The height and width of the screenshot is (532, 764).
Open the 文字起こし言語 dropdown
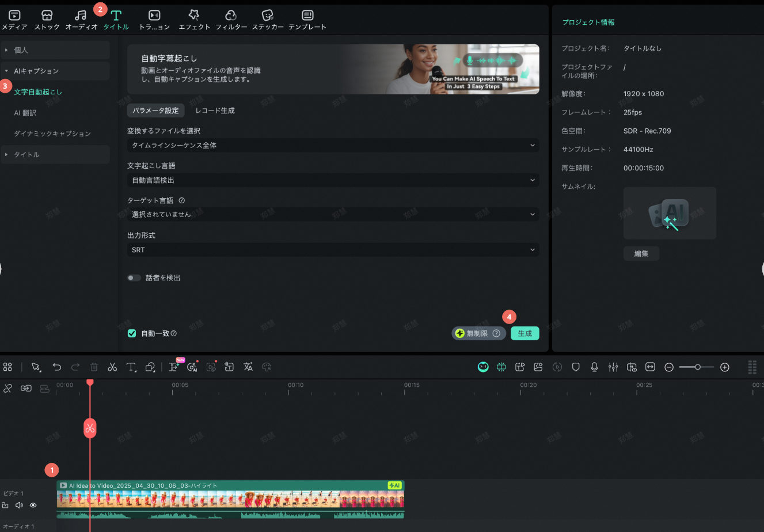(x=333, y=180)
